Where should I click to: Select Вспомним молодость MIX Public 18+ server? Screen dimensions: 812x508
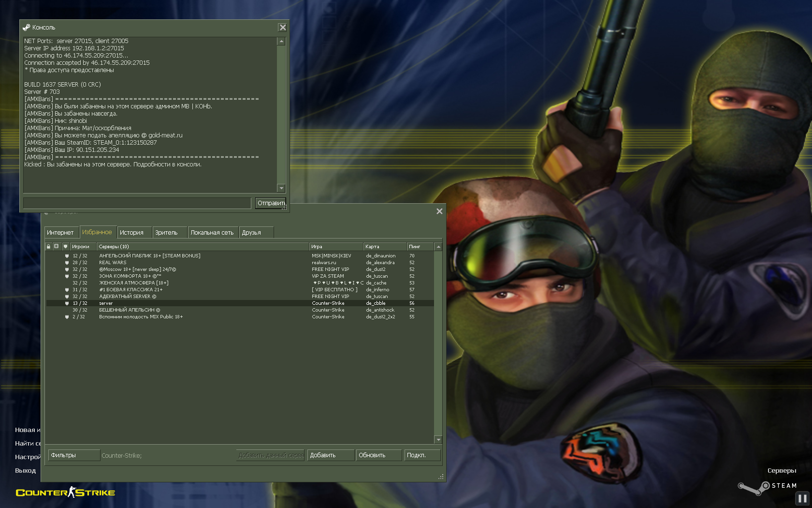pos(240,317)
